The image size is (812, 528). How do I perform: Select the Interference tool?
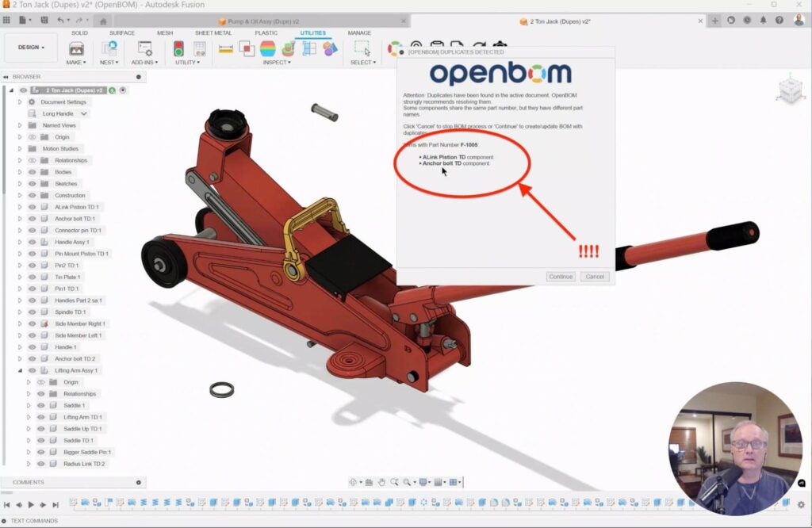pyautogui.click(x=247, y=49)
